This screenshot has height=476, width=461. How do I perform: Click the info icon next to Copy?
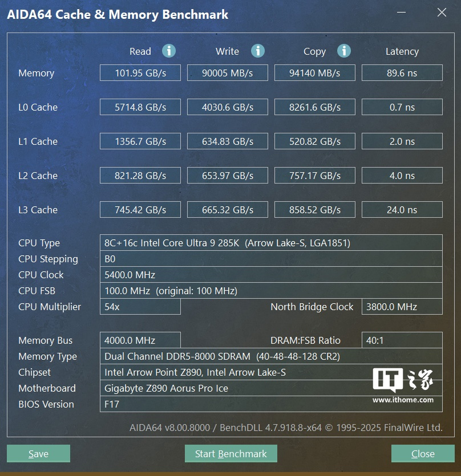click(x=344, y=51)
